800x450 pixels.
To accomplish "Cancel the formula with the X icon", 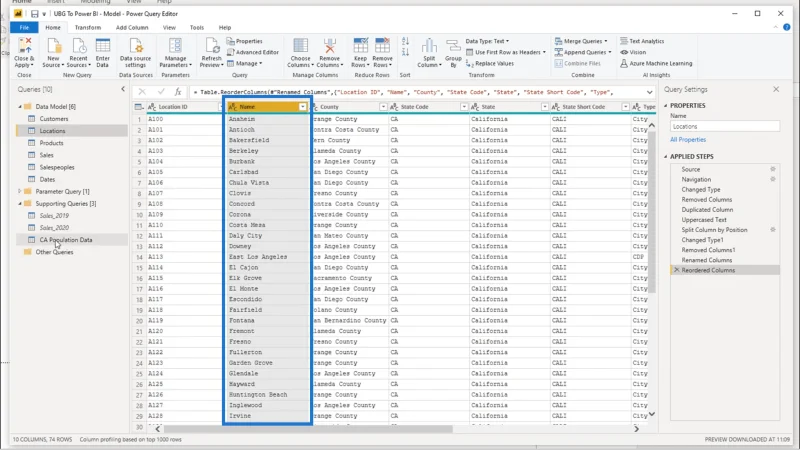I will [x=142, y=92].
